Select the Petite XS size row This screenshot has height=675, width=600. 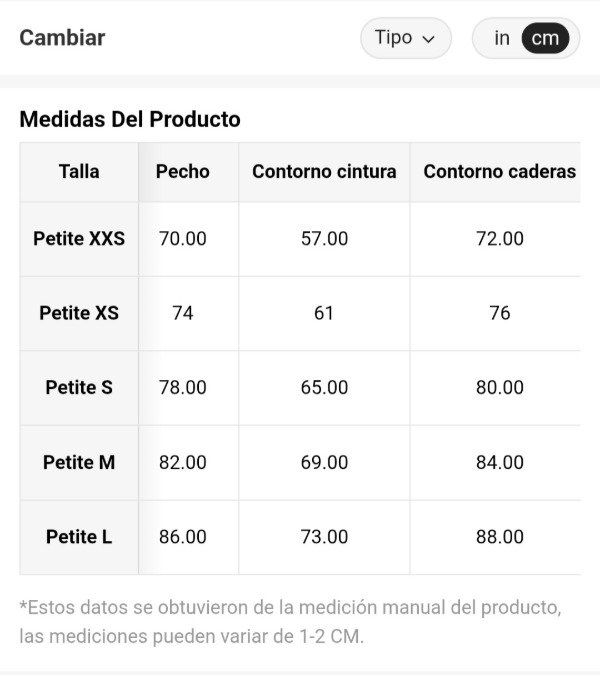point(79,313)
